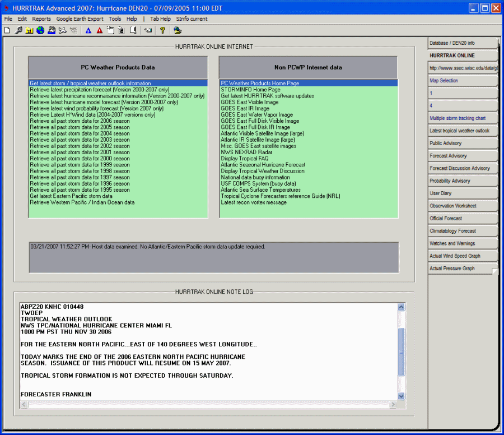The image size is (504, 435).
Task: Click note log horizontal scroll right arrow
Action: tap(393, 404)
